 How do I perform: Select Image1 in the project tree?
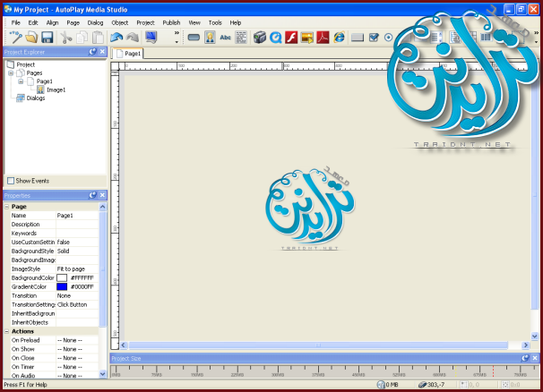[56, 90]
